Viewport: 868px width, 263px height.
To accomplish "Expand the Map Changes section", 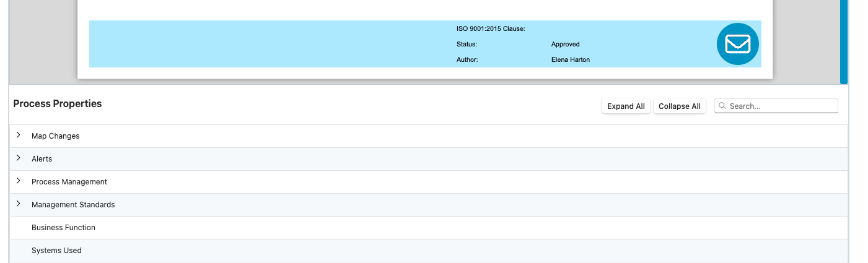I will pos(19,135).
